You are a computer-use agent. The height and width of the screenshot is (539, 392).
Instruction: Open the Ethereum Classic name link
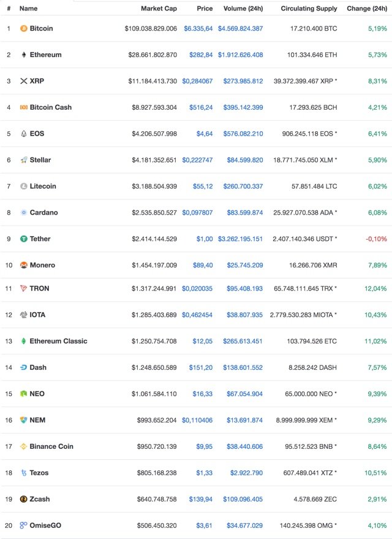(58, 341)
